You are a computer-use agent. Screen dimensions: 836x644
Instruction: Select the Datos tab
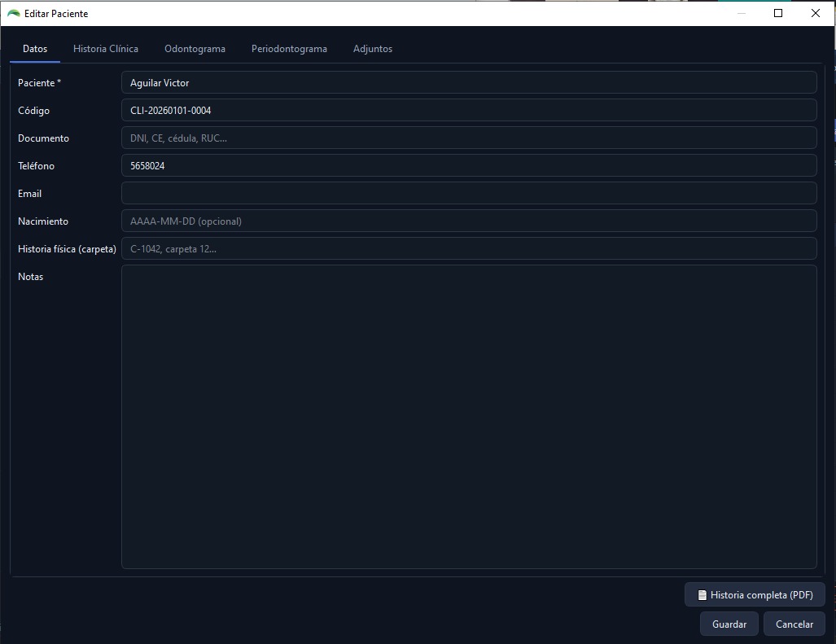[35, 49]
